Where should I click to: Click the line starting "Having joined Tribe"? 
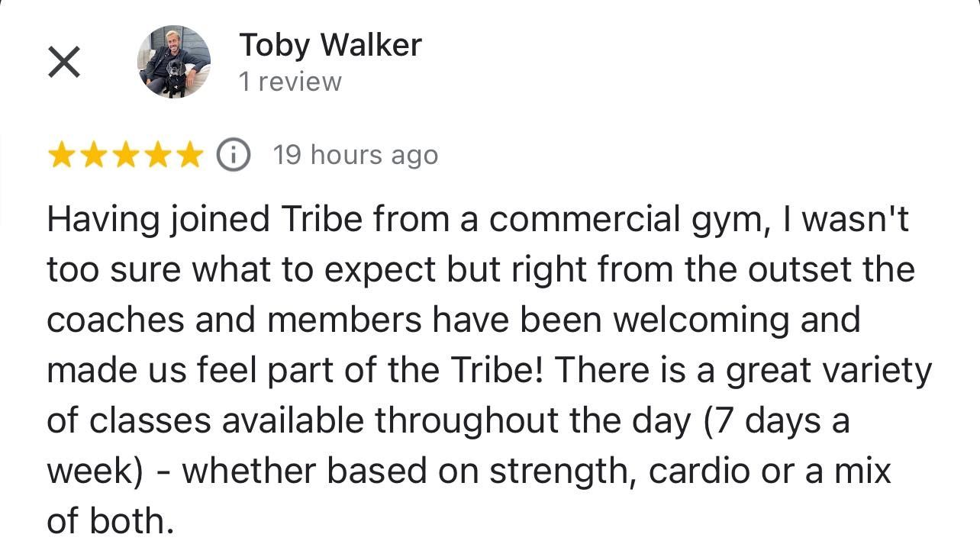point(478,220)
